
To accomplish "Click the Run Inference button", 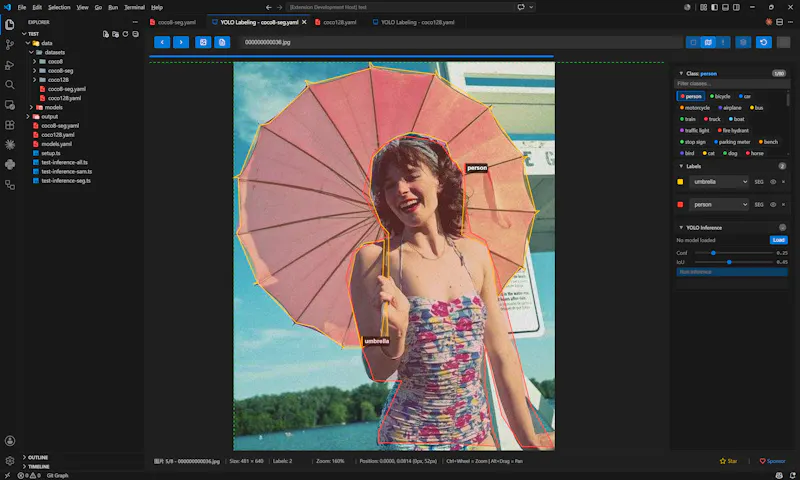I will tap(732, 272).
